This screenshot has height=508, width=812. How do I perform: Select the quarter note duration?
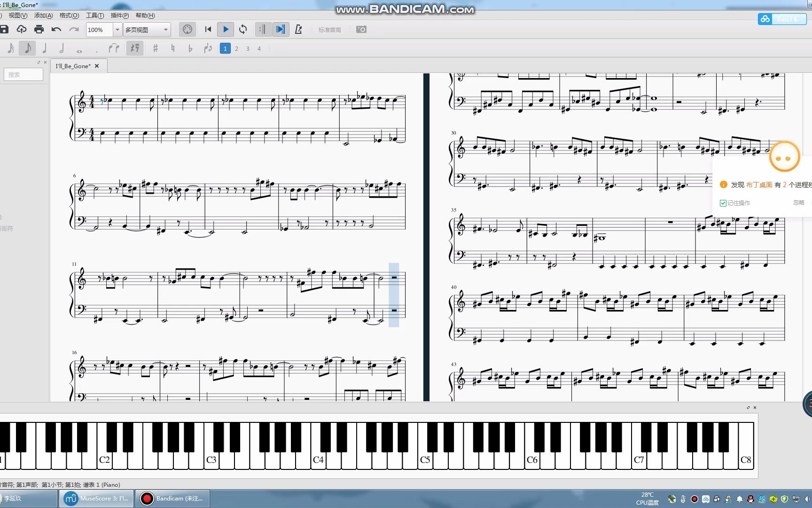pos(45,48)
